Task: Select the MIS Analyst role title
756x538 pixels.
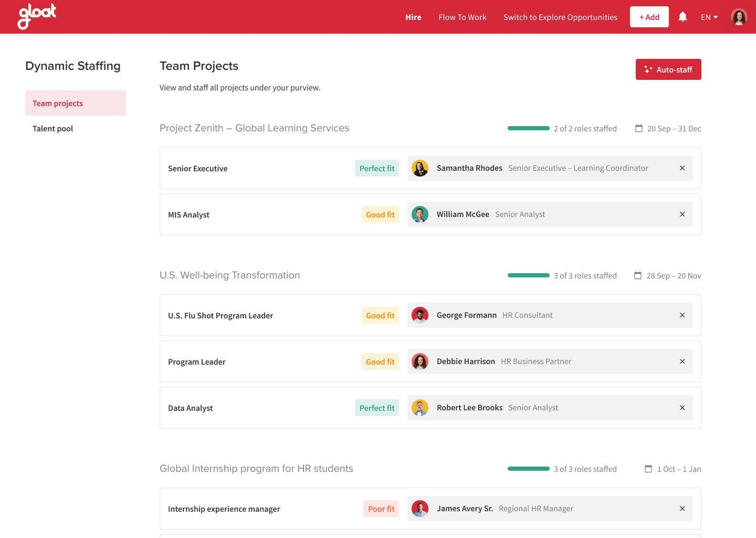Action: coord(188,214)
